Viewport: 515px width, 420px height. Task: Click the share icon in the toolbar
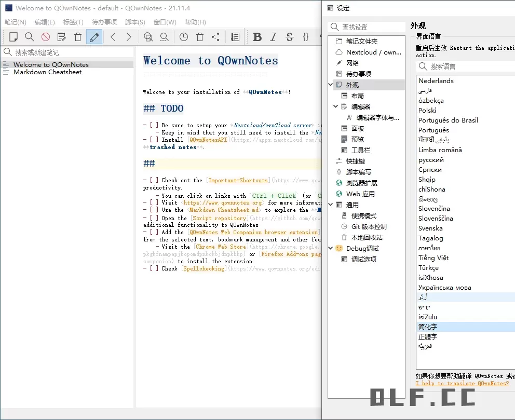pos(216,37)
